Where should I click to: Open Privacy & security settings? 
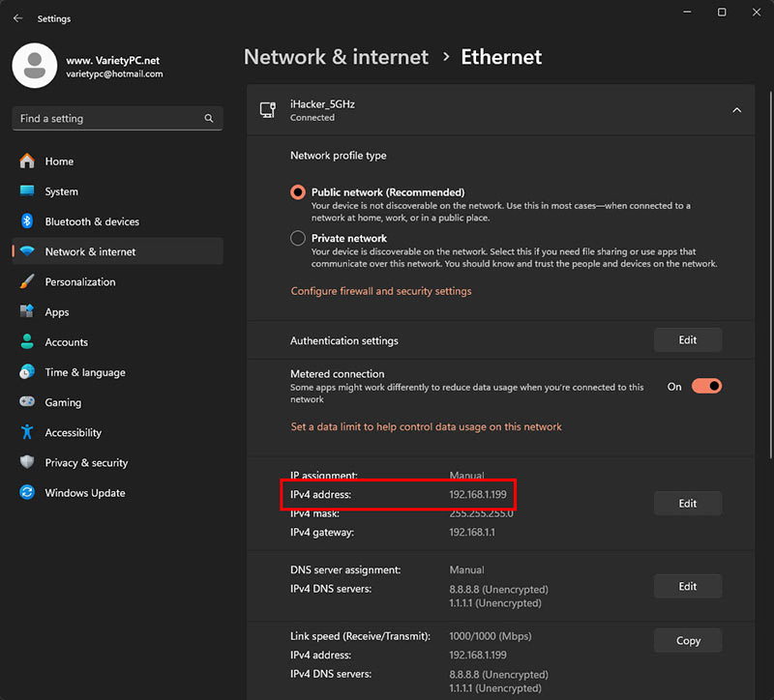[117, 463]
